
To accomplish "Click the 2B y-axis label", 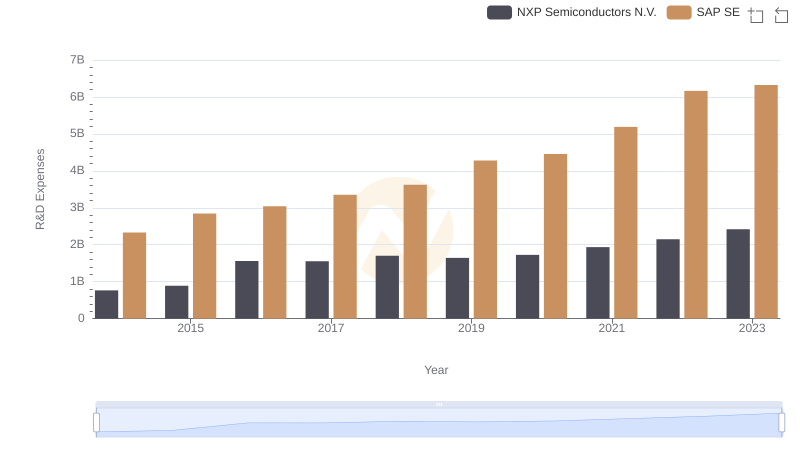I will point(77,244).
